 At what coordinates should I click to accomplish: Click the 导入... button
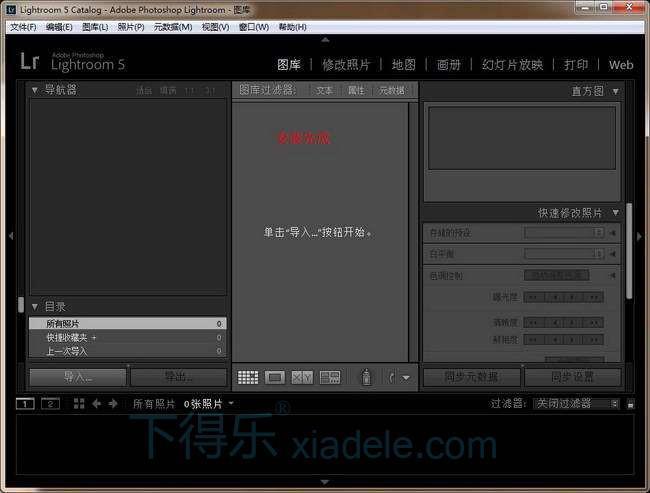78,377
